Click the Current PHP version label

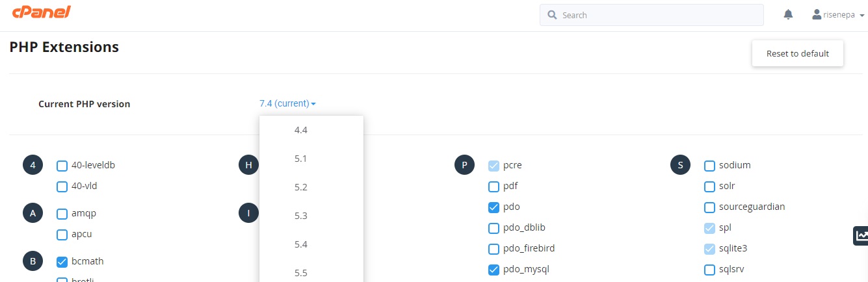pyautogui.click(x=85, y=104)
